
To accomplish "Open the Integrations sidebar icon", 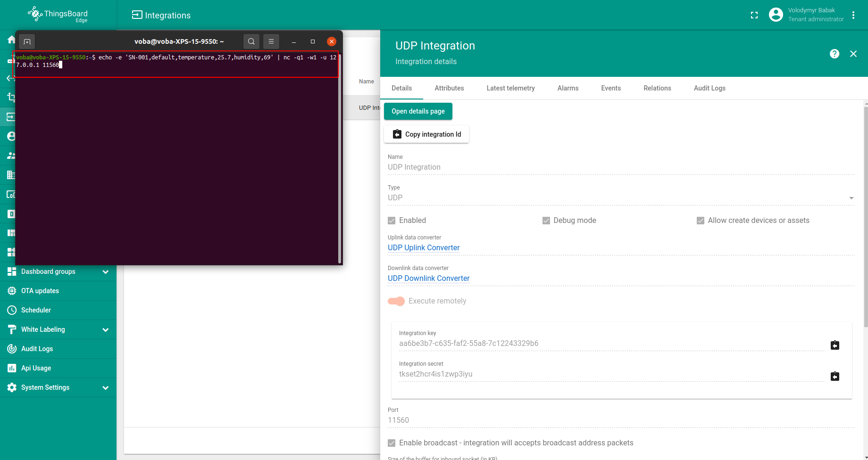I will pos(10,117).
